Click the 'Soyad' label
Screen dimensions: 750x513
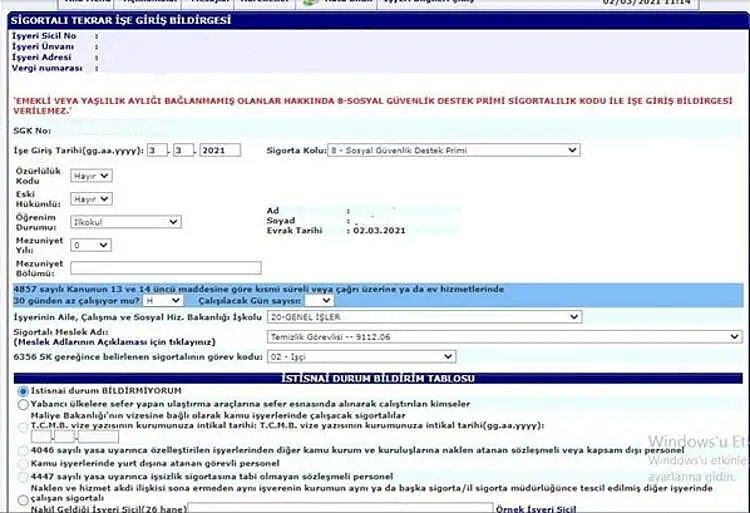pos(281,220)
